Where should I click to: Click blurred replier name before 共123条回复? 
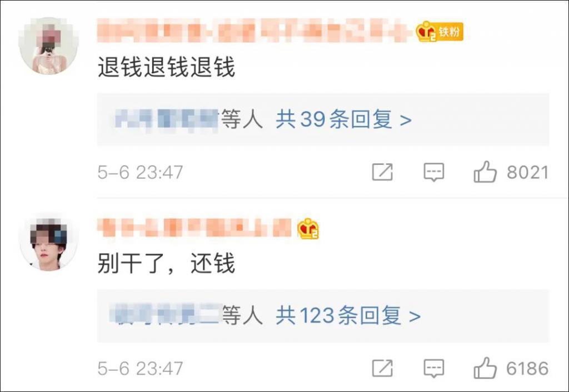click(166, 315)
